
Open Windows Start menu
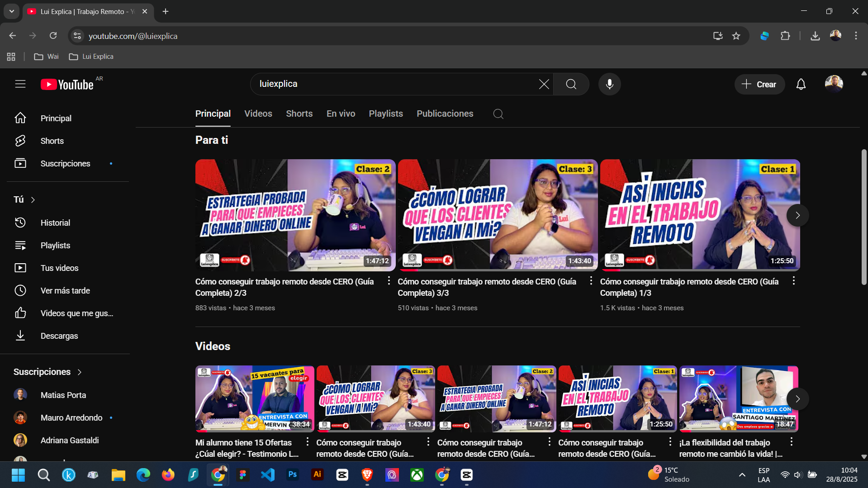pyautogui.click(x=19, y=475)
